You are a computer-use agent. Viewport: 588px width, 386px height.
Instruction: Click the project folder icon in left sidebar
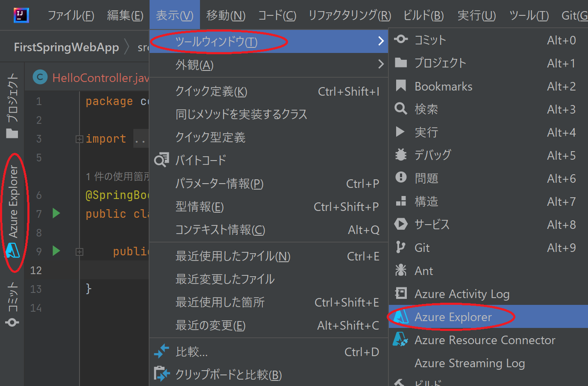point(12,134)
